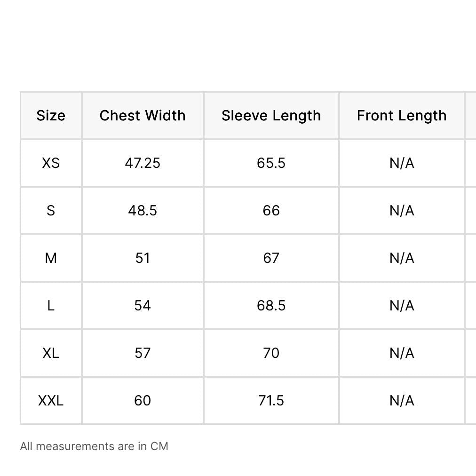Click the M size cell
Screen dimensions: 476x476
click(x=51, y=258)
